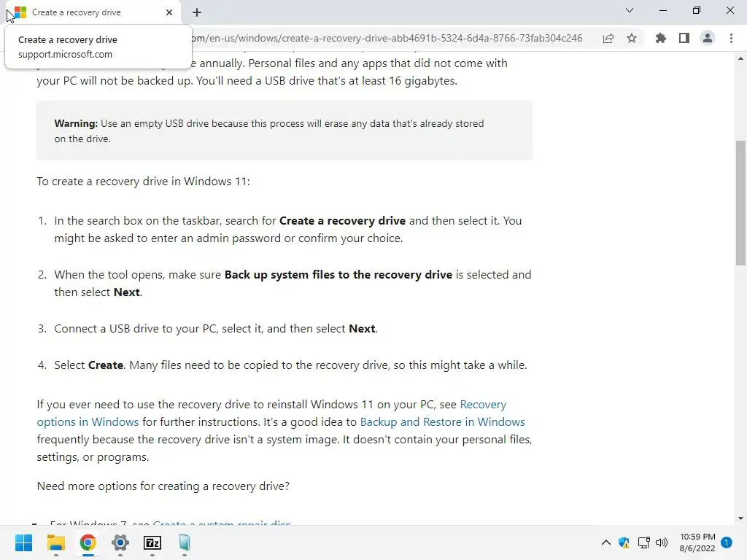Close the Create a recovery drive tab
This screenshot has width=747, height=560.
pos(169,12)
